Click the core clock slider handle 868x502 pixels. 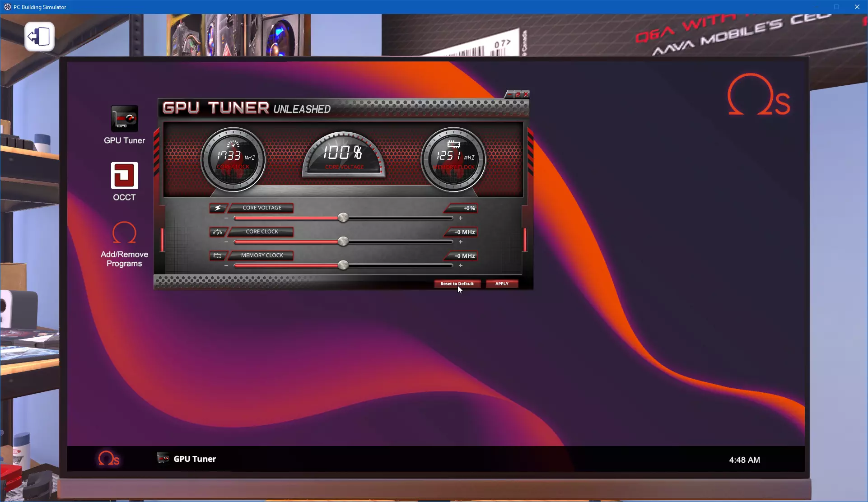(x=343, y=242)
